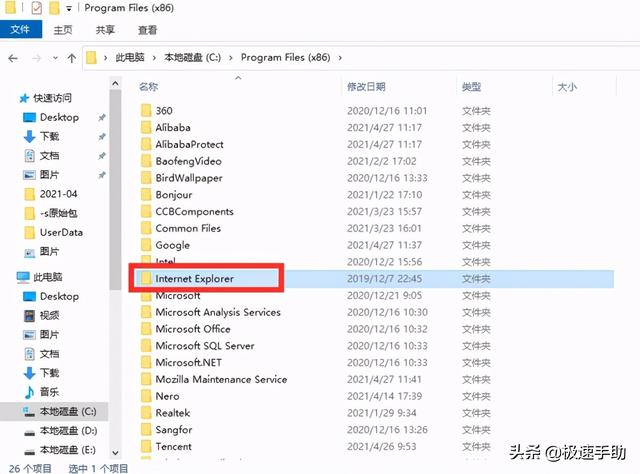The image size is (640, 474).
Task: Select Microsoft SQL Server folder icon
Action: click(146, 346)
